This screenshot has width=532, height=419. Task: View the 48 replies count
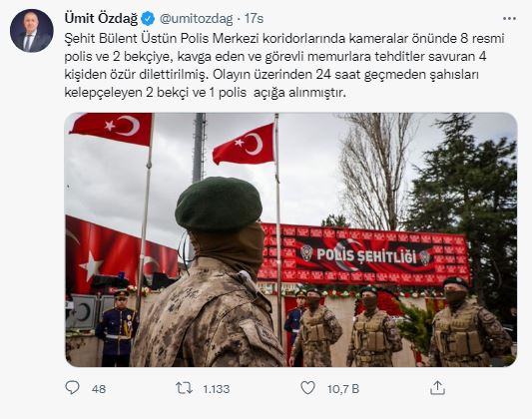coord(99,389)
